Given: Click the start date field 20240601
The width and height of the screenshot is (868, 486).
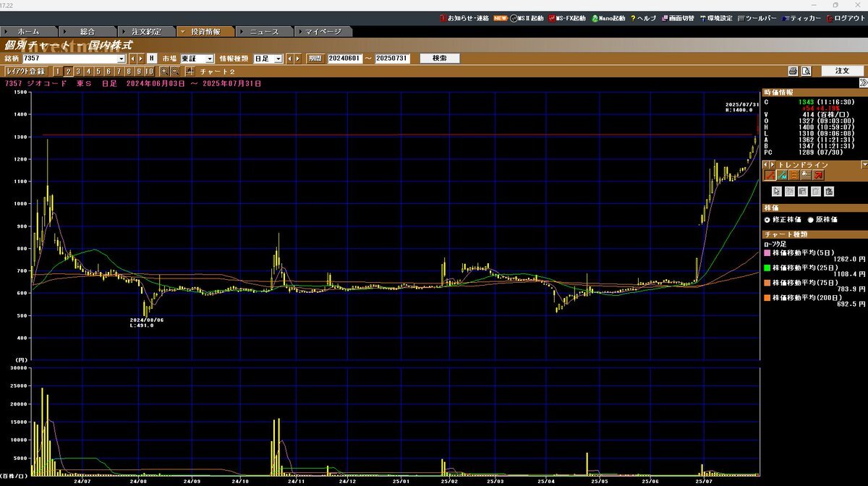Looking at the screenshot, I should pos(345,58).
